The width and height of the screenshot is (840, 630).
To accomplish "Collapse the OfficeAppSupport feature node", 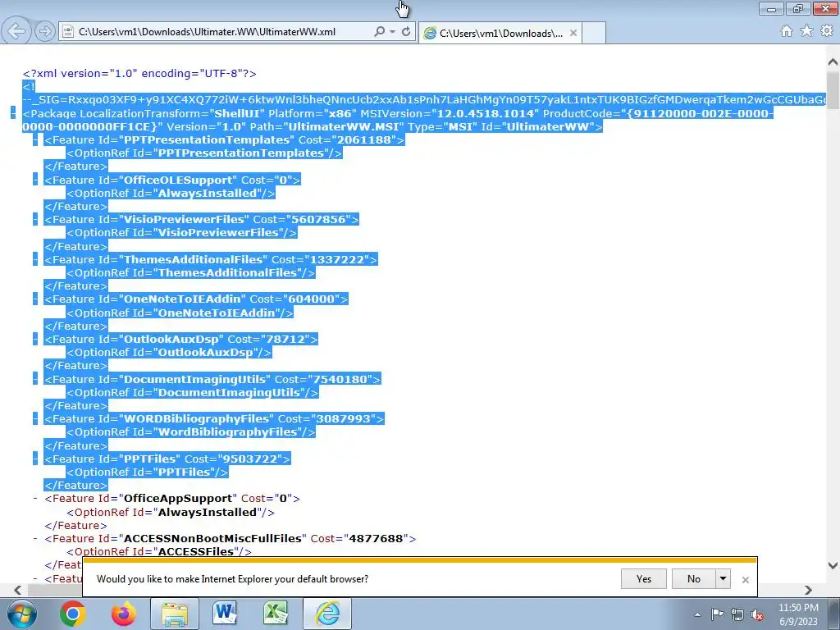I will point(35,499).
